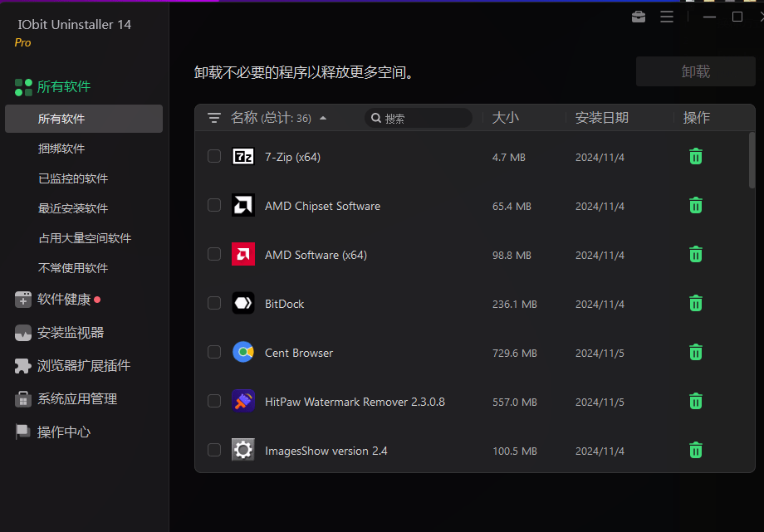Open the toolbox briefcase icon in title bar
The height and width of the screenshot is (532, 764).
[x=639, y=17]
